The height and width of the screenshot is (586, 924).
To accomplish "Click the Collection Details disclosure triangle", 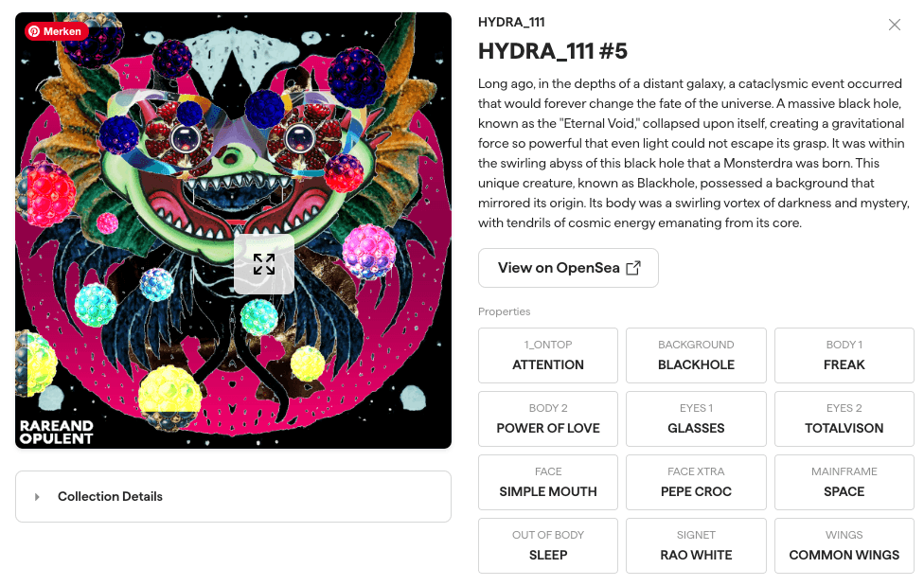I will (x=37, y=497).
